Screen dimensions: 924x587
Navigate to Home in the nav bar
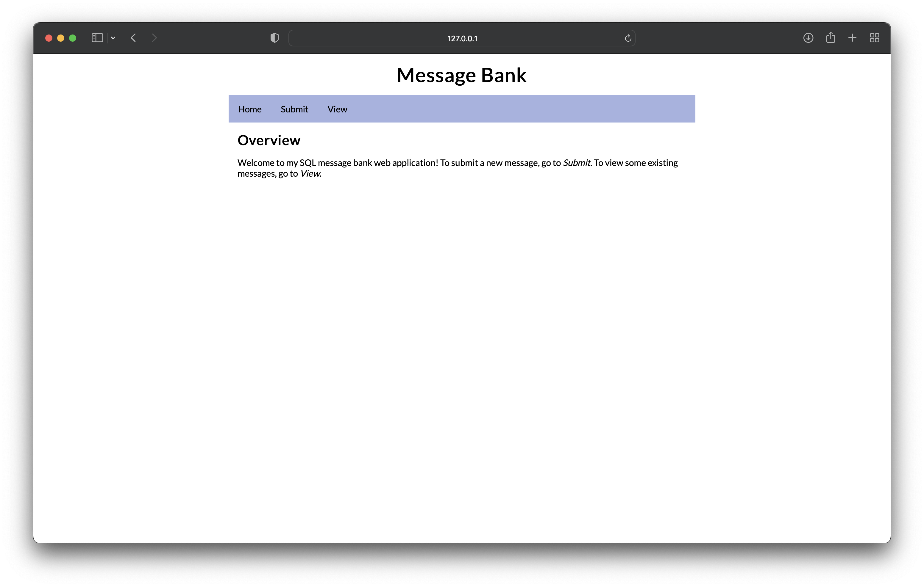tap(250, 109)
